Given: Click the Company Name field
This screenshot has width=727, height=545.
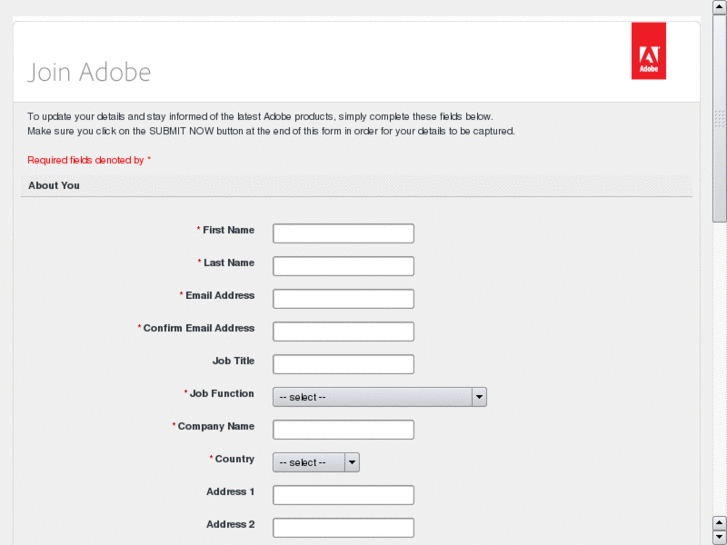Looking at the screenshot, I should (x=343, y=430).
